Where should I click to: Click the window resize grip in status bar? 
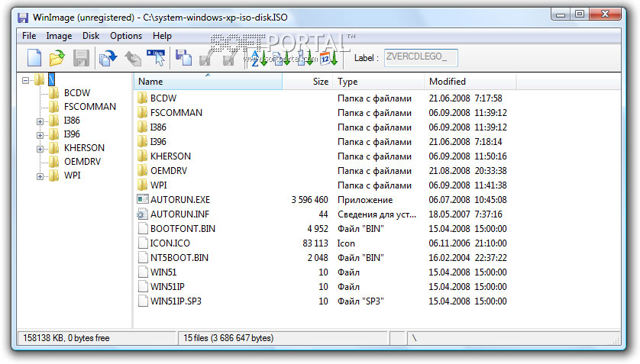click(616, 340)
